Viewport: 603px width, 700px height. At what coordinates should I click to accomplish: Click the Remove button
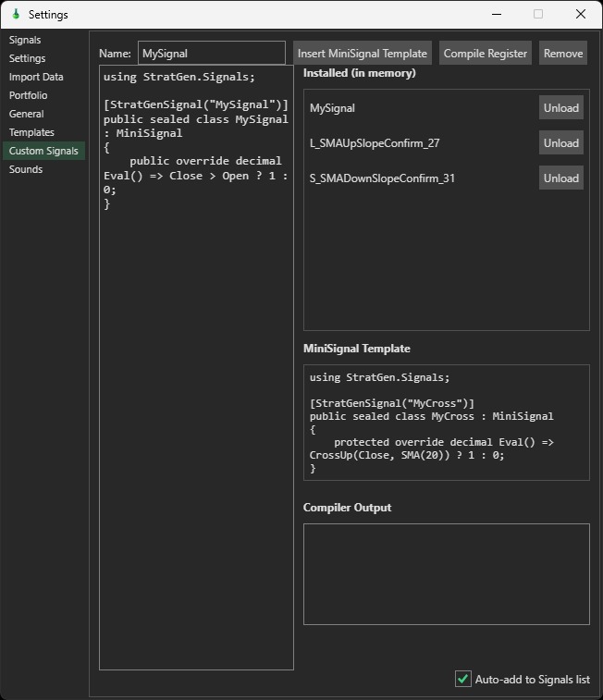(563, 53)
